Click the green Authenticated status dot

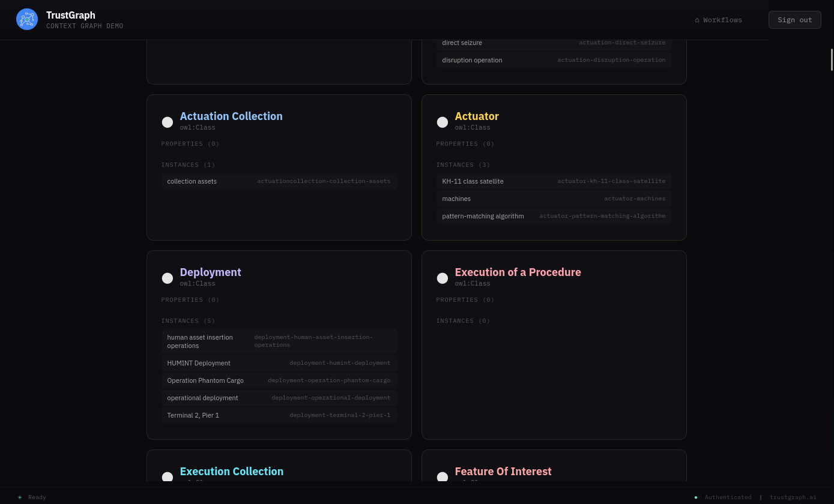696,497
